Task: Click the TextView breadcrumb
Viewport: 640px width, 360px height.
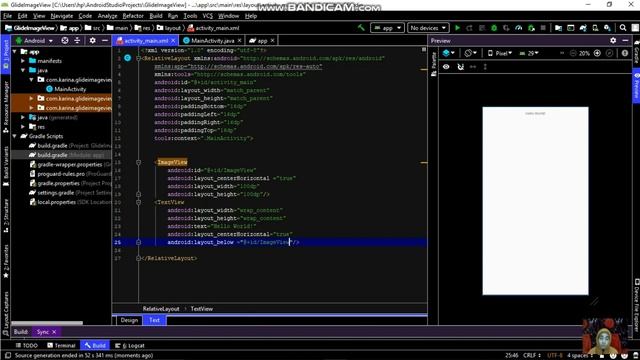Action: click(202, 309)
